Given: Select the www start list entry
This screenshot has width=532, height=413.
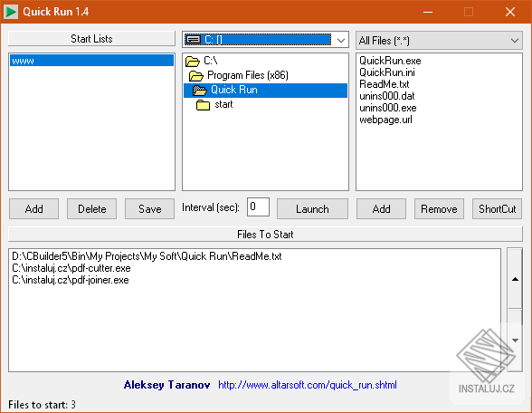Looking at the screenshot, I should tap(91, 61).
